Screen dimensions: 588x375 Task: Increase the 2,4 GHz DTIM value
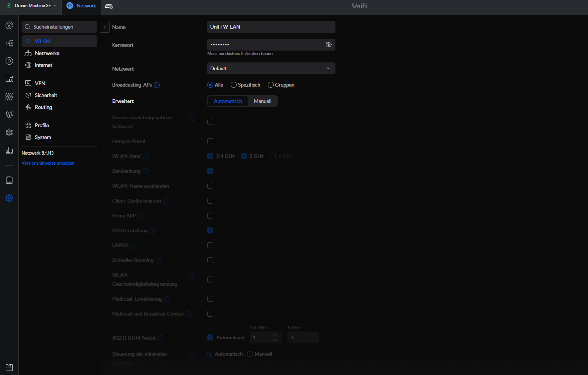pos(275,335)
